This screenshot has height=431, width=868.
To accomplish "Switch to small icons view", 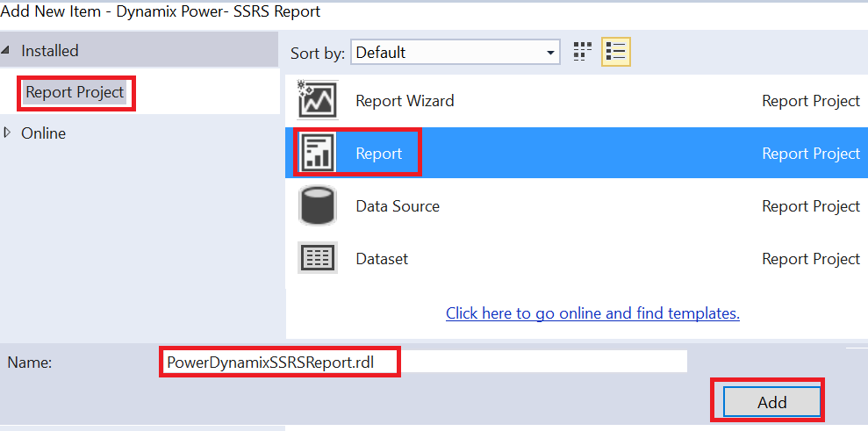I will click(583, 52).
